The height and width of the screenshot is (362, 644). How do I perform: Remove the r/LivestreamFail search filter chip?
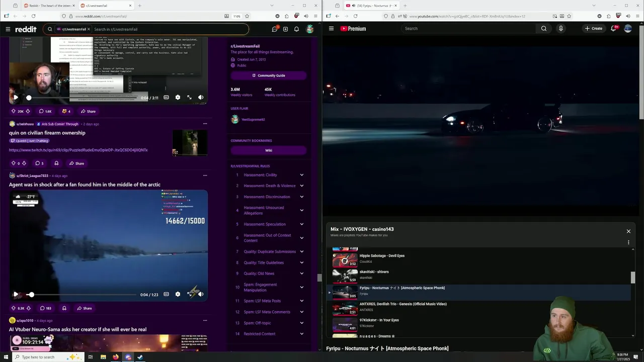(x=89, y=29)
